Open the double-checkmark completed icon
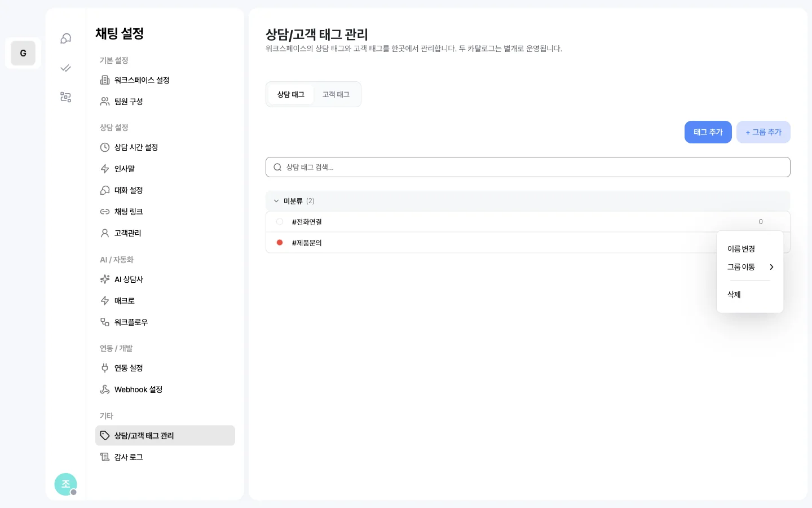 (x=66, y=68)
